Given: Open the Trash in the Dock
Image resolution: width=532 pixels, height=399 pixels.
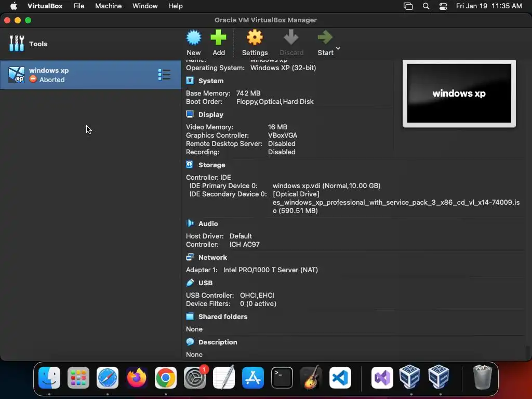Looking at the screenshot, I should click(483, 378).
